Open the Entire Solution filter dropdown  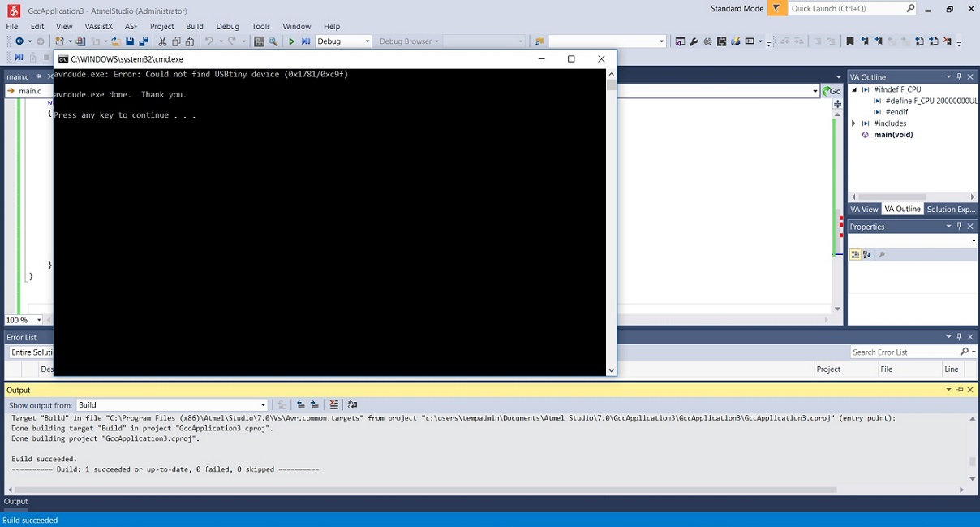[x=31, y=352]
